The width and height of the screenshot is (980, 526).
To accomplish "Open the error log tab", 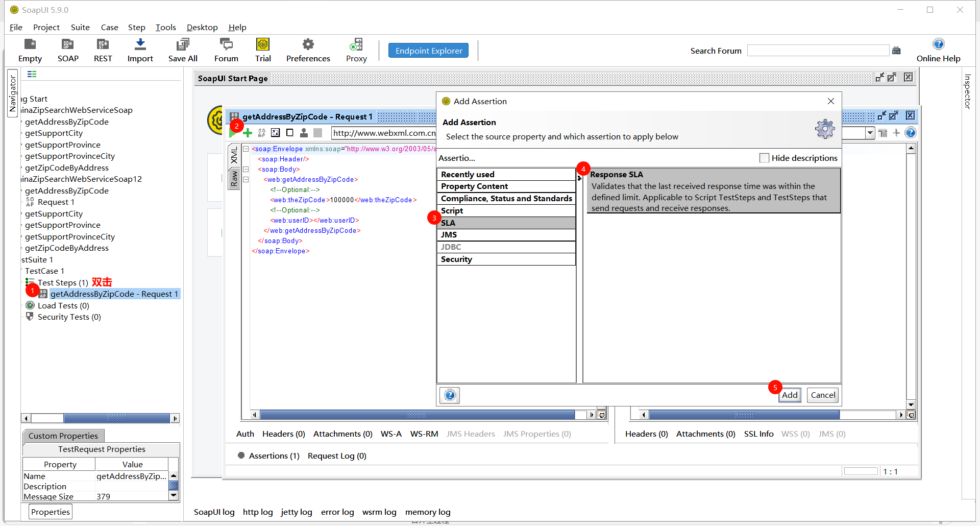I will pyautogui.click(x=337, y=512).
